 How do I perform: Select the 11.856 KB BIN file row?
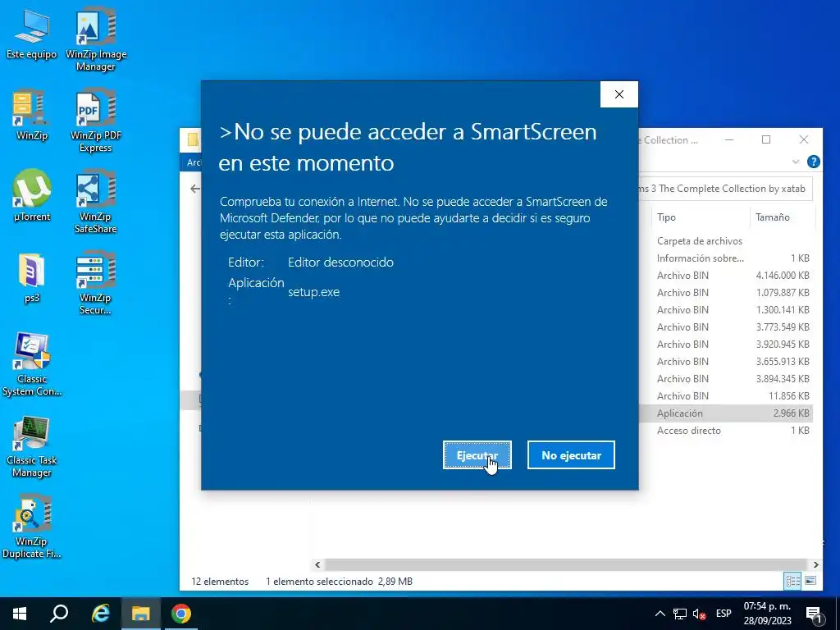coord(727,396)
